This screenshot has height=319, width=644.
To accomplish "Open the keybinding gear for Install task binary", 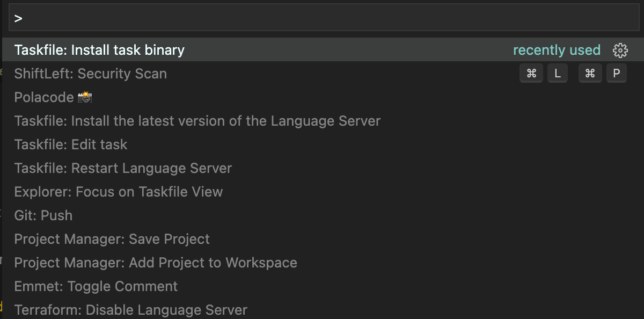I will (x=620, y=50).
